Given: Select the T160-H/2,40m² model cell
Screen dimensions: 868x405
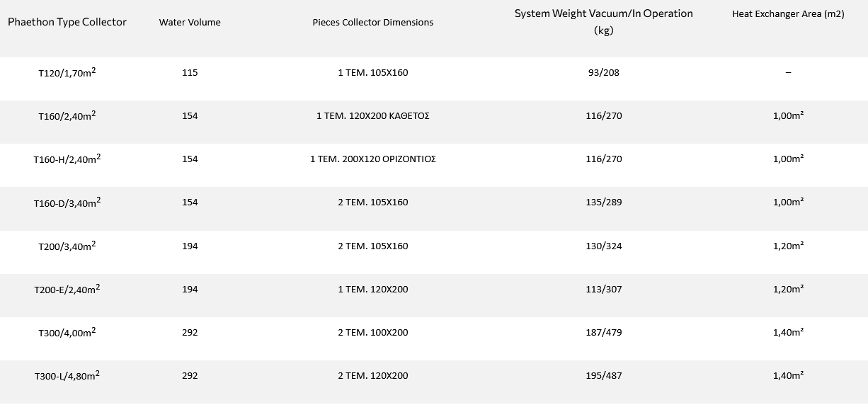Looking at the screenshot, I should pyautogui.click(x=67, y=159).
